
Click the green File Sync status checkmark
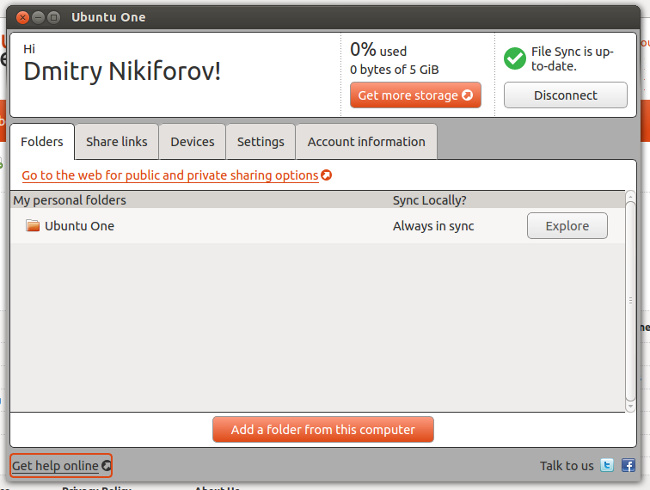point(515,58)
